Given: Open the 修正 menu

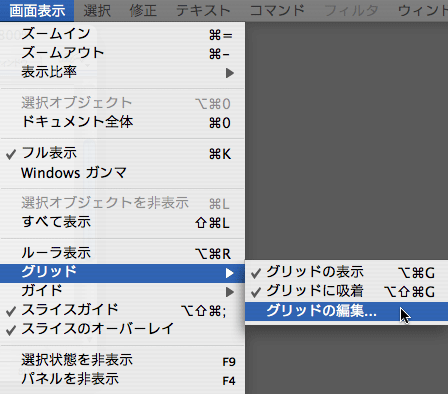Looking at the screenshot, I should click(x=143, y=11).
